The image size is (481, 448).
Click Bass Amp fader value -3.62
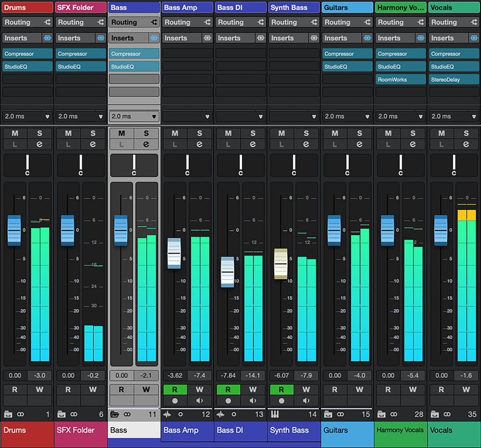pyautogui.click(x=175, y=375)
